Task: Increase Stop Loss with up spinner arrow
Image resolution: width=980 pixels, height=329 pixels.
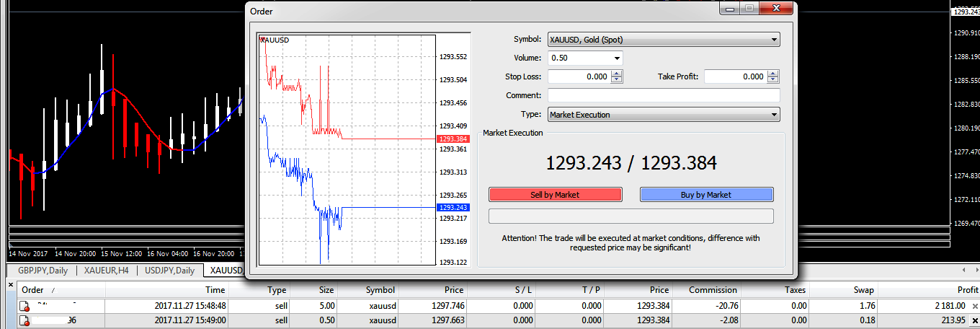Action: (617, 74)
